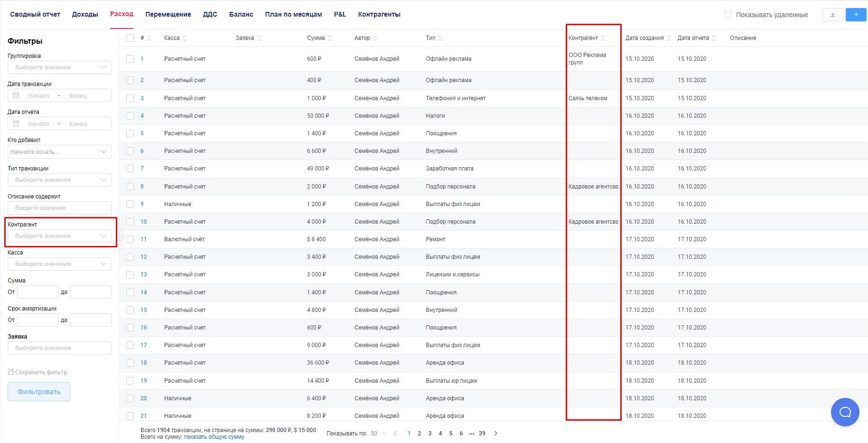Click sort icon next to Касса header
The width and height of the screenshot is (868, 443).
[185, 38]
